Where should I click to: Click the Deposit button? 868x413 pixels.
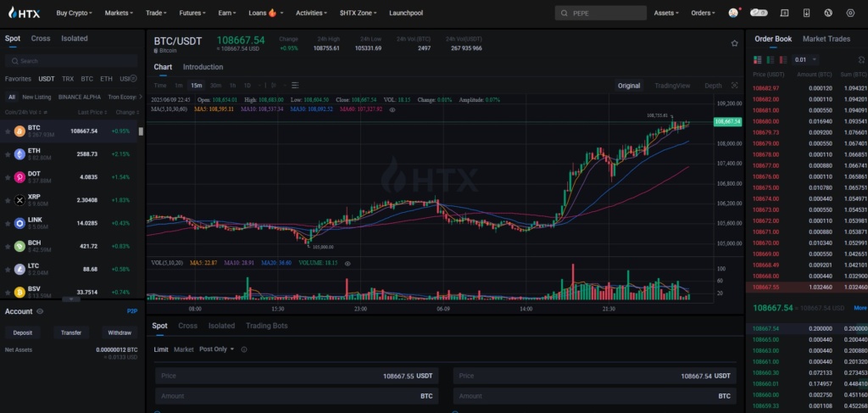coord(23,332)
